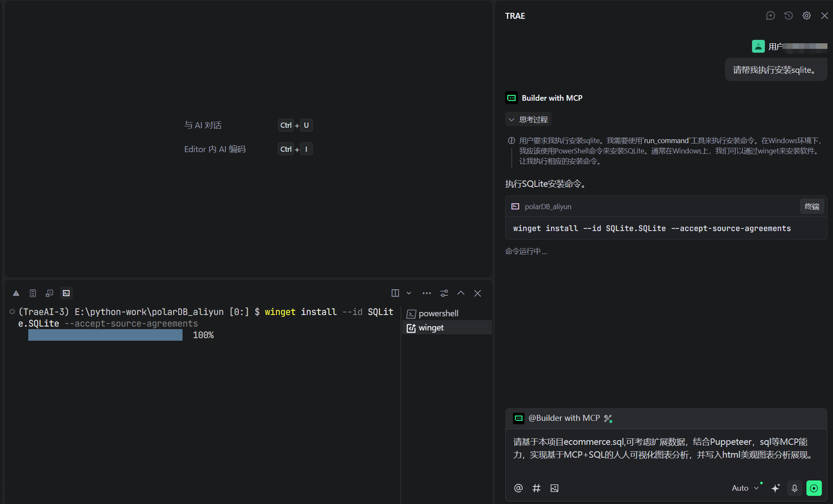
Task: Toggle the panel maximize chevron
Action: 461,293
